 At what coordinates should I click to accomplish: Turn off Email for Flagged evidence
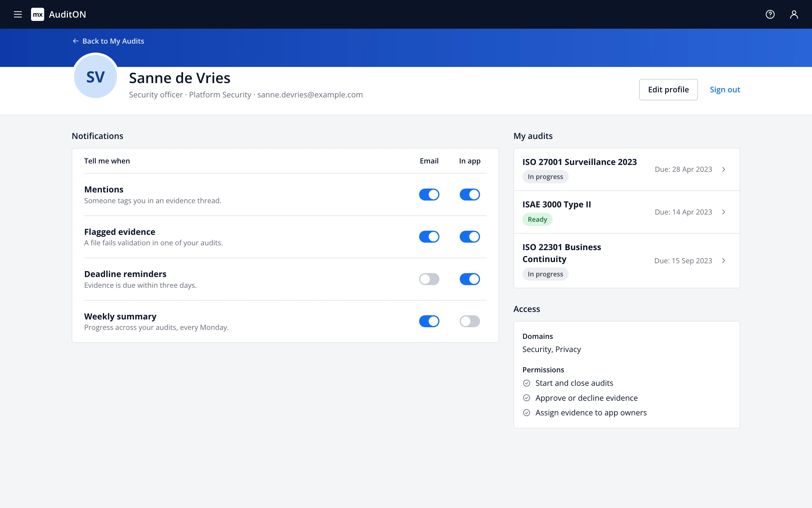click(429, 237)
